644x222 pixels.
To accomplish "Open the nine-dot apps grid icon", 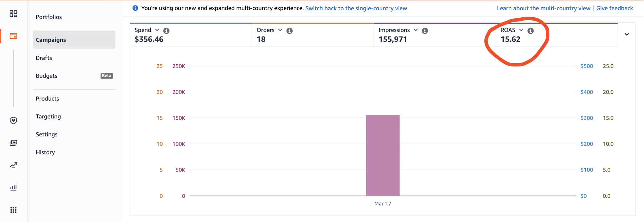I will pyautogui.click(x=13, y=210).
